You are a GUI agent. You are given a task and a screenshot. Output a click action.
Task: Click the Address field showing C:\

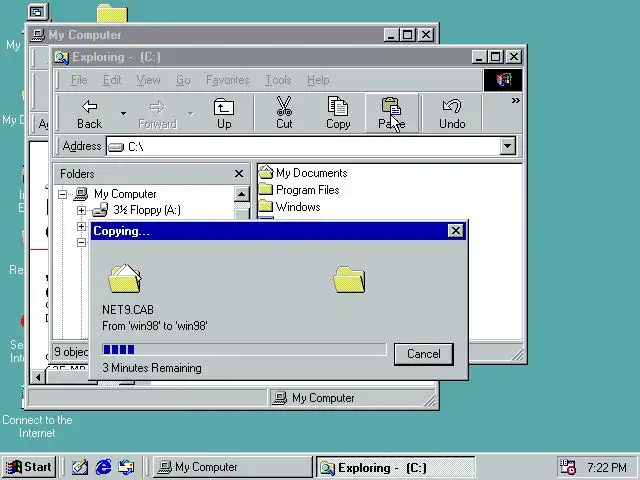click(303, 146)
